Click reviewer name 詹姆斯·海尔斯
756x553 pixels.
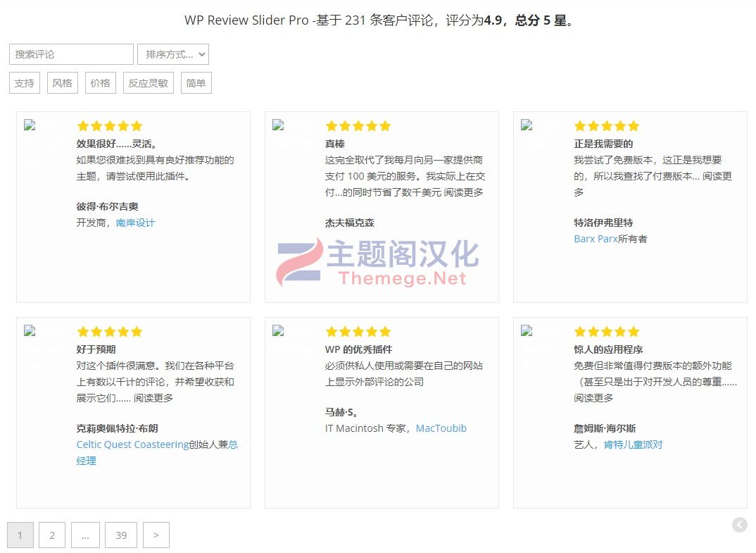point(605,428)
